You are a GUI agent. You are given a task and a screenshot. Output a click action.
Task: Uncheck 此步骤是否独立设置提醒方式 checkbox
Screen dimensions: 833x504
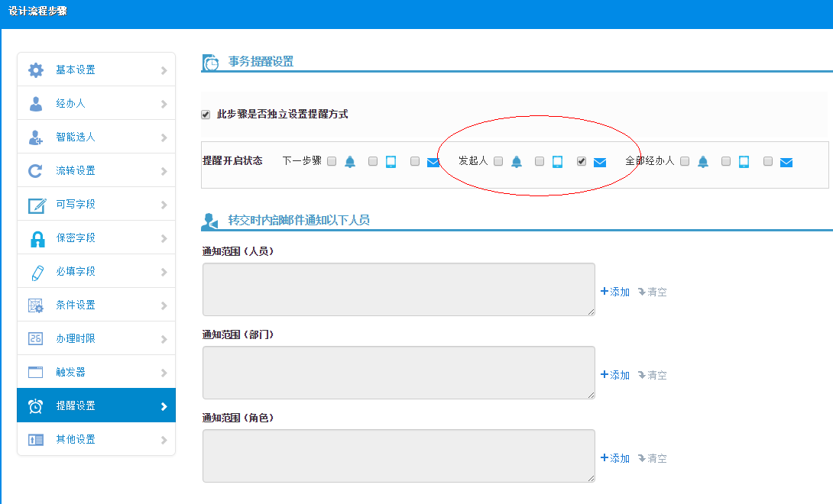(x=206, y=115)
